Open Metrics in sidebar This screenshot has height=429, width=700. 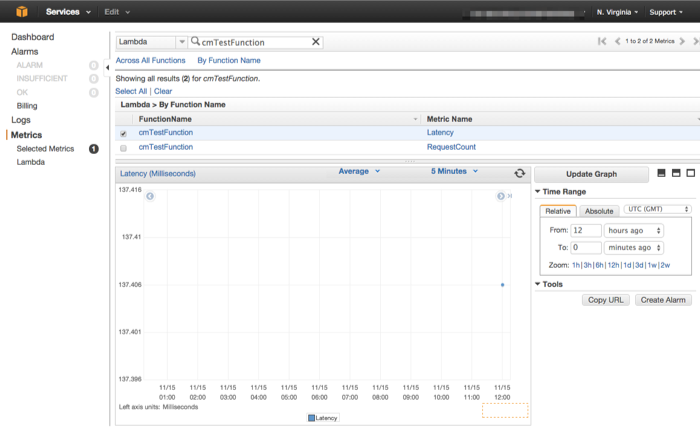(26, 135)
